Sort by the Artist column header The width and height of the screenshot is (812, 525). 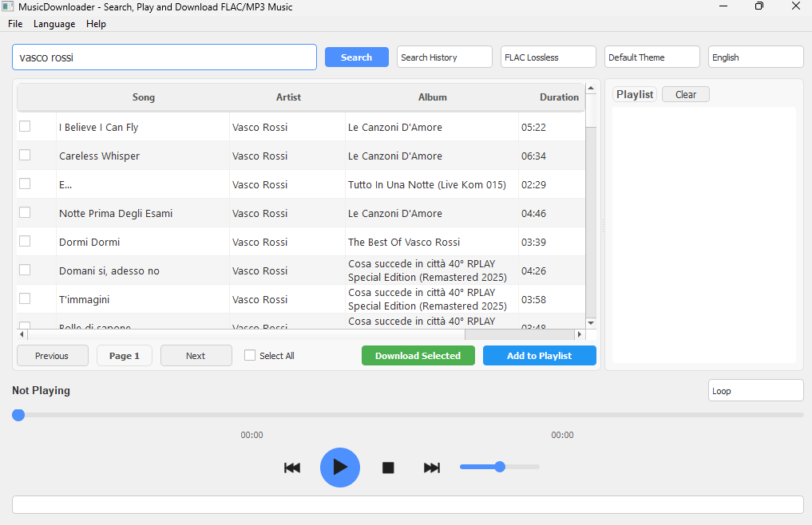(x=288, y=97)
